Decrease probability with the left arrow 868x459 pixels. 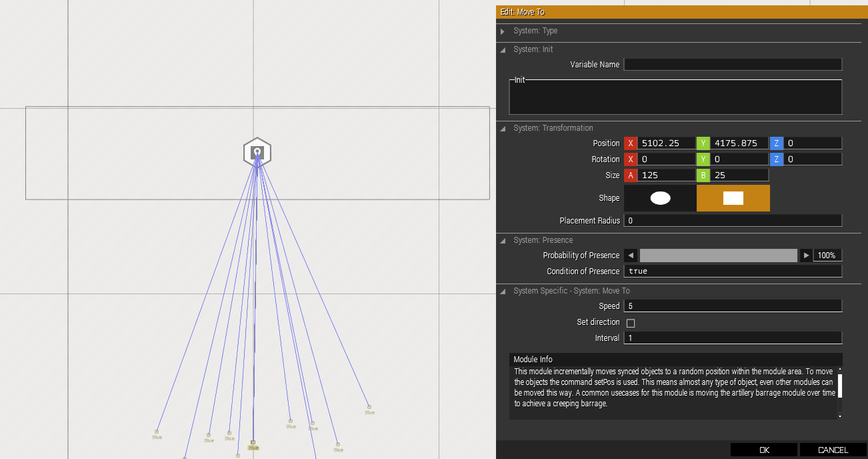pos(631,256)
